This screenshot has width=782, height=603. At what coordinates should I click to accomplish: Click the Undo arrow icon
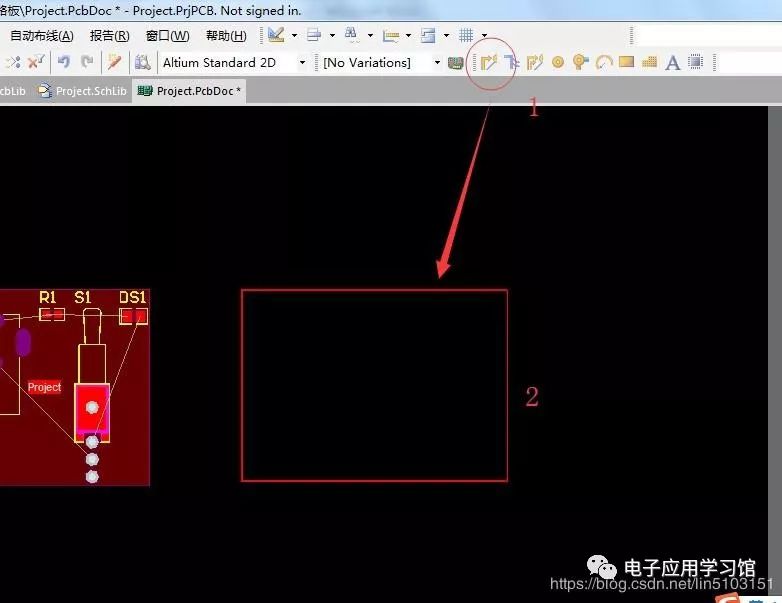(63, 62)
